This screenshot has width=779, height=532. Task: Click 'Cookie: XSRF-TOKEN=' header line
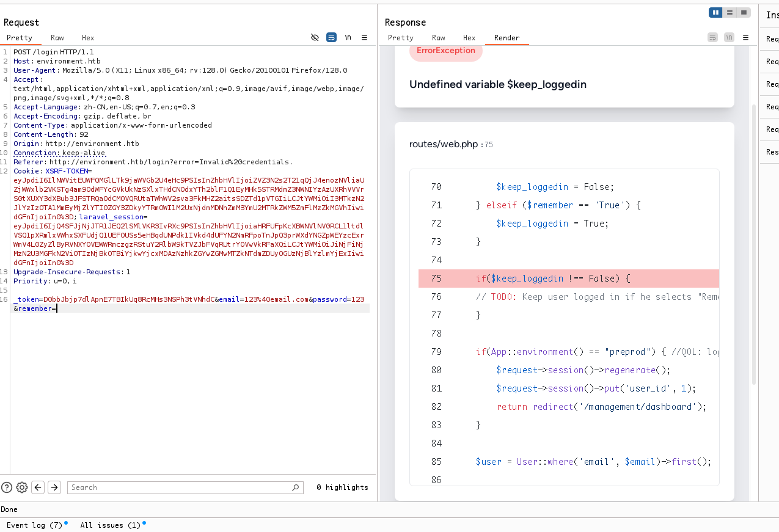[53, 171]
